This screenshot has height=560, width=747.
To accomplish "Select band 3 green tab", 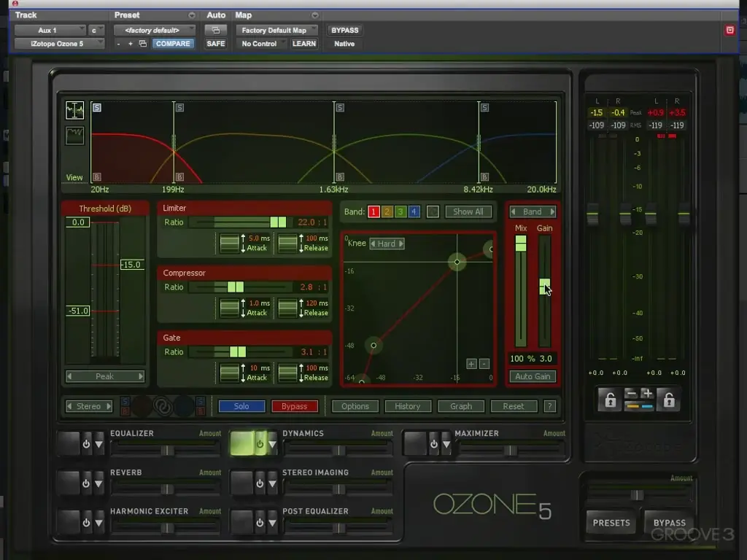I will coord(400,211).
